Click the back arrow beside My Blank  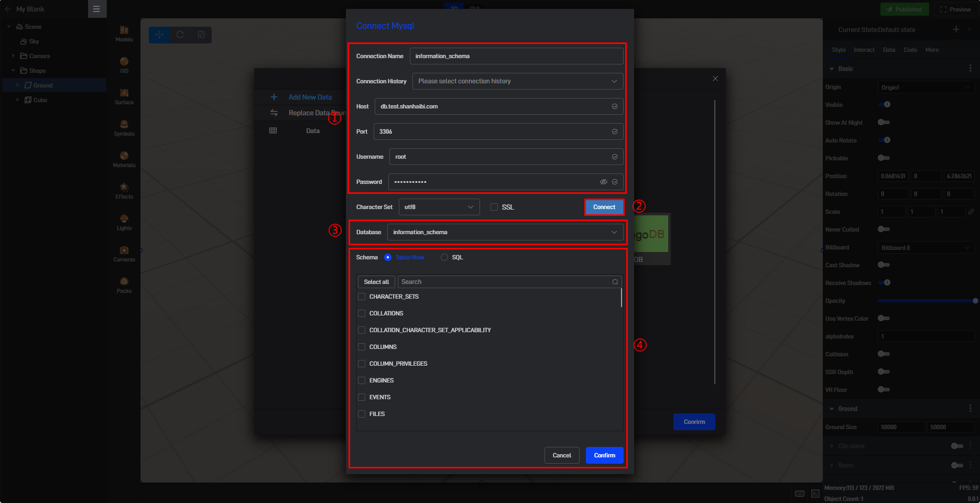point(8,9)
